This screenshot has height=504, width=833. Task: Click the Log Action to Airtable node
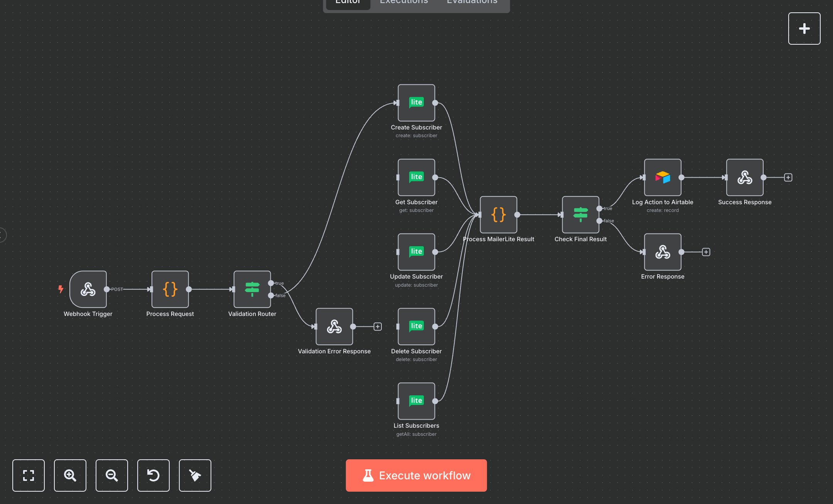(662, 178)
